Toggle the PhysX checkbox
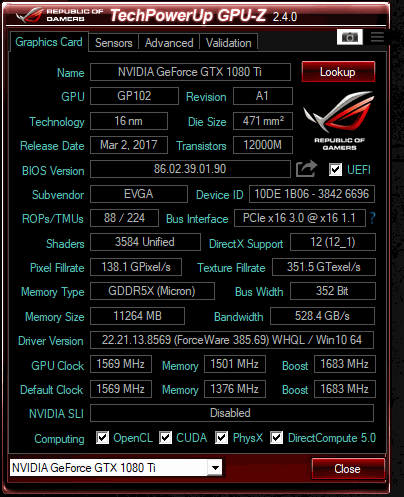 click(x=222, y=437)
